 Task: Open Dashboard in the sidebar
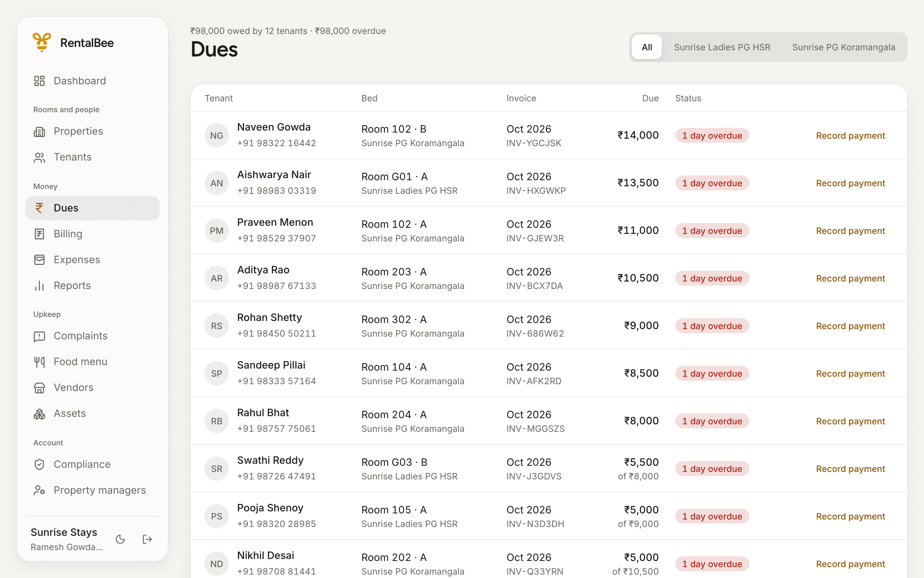(92, 81)
